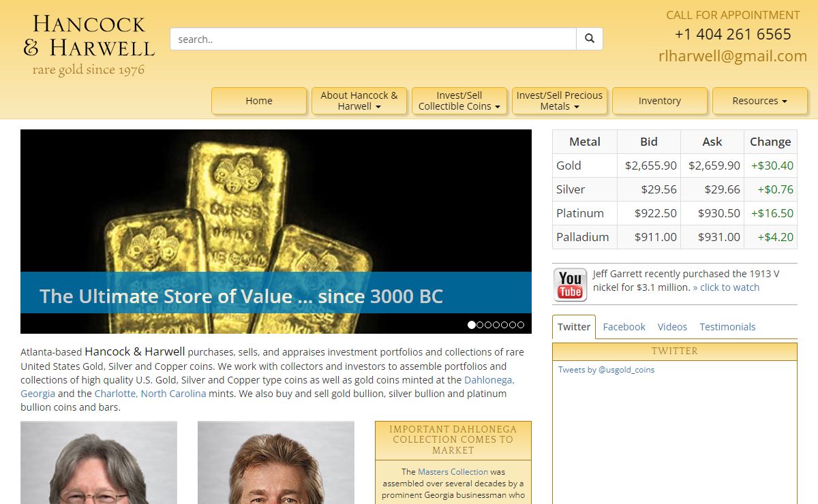Switch to the Videos tab

tap(672, 327)
